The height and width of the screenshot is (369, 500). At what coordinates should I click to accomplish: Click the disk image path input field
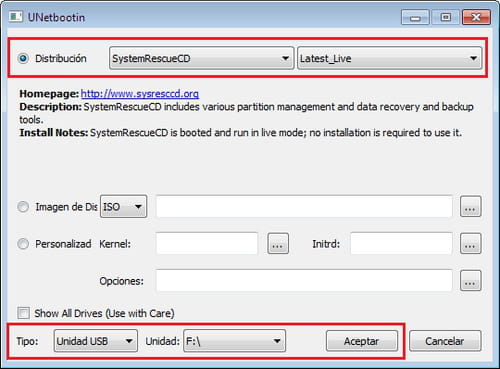[304, 207]
